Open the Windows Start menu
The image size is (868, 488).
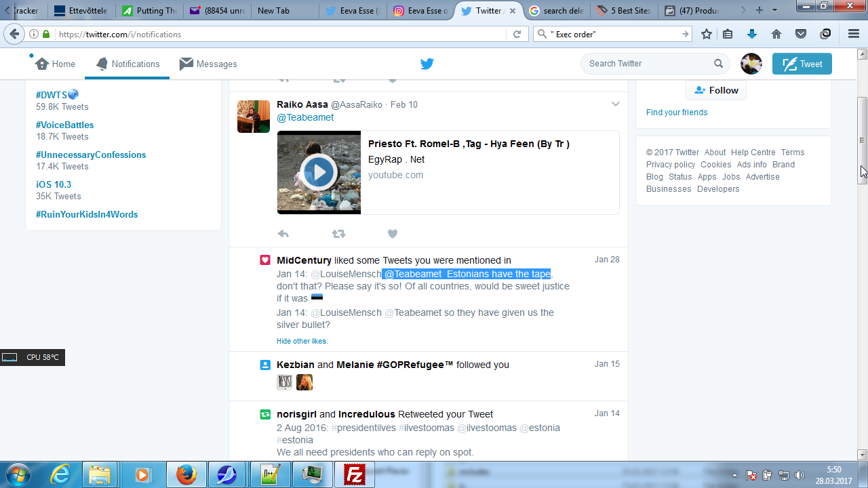[18, 474]
